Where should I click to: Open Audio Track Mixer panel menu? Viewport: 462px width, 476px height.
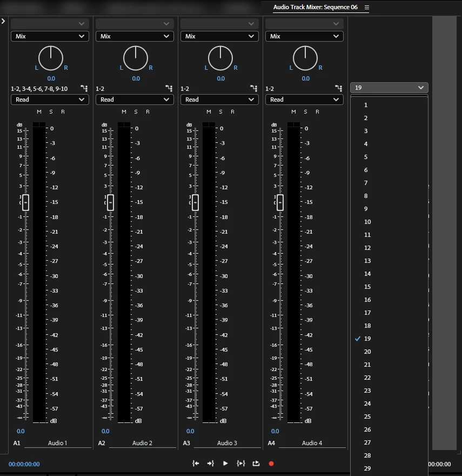click(x=367, y=7)
